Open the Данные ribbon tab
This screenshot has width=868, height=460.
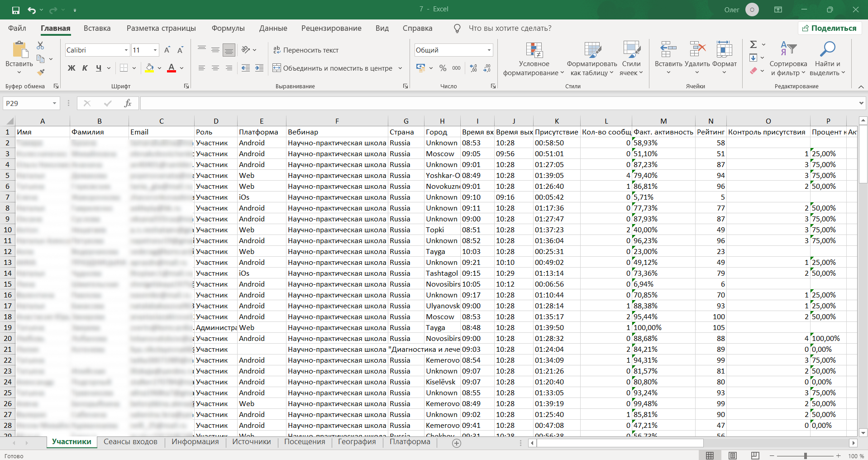point(273,28)
